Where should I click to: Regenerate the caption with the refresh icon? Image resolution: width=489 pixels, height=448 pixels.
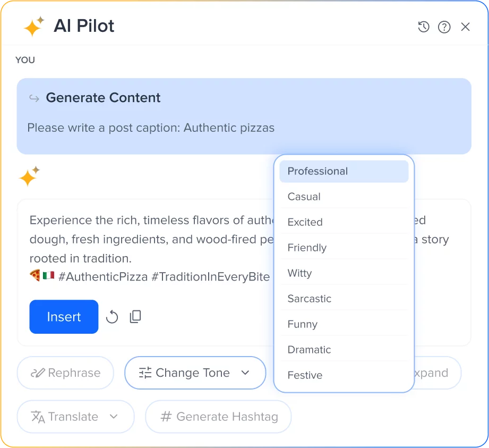pyautogui.click(x=111, y=316)
